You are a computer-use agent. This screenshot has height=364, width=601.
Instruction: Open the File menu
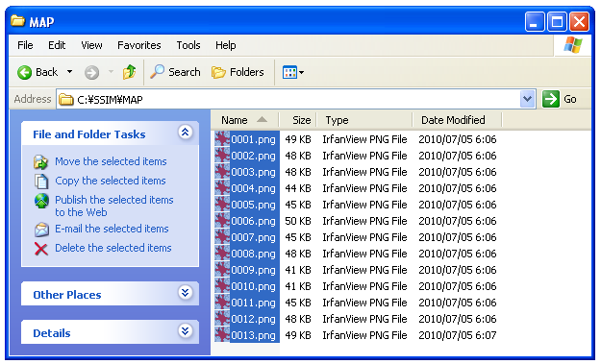click(x=25, y=45)
